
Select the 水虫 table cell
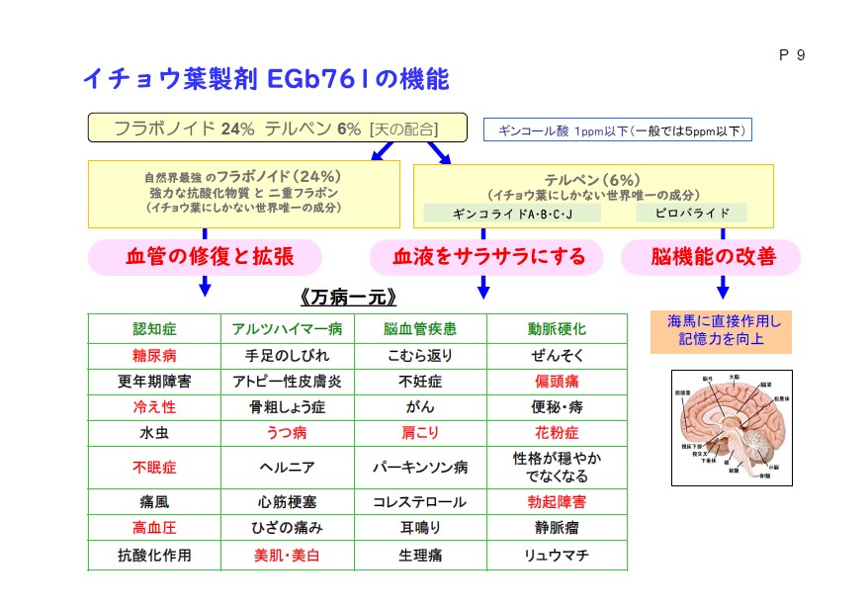tap(154, 433)
